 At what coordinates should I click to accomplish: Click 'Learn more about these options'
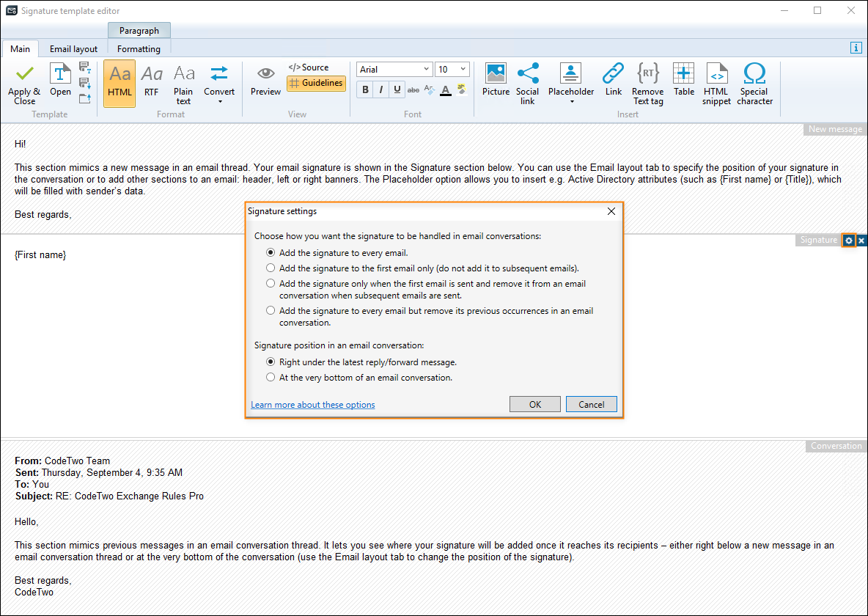pyautogui.click(x=313, y=404)
